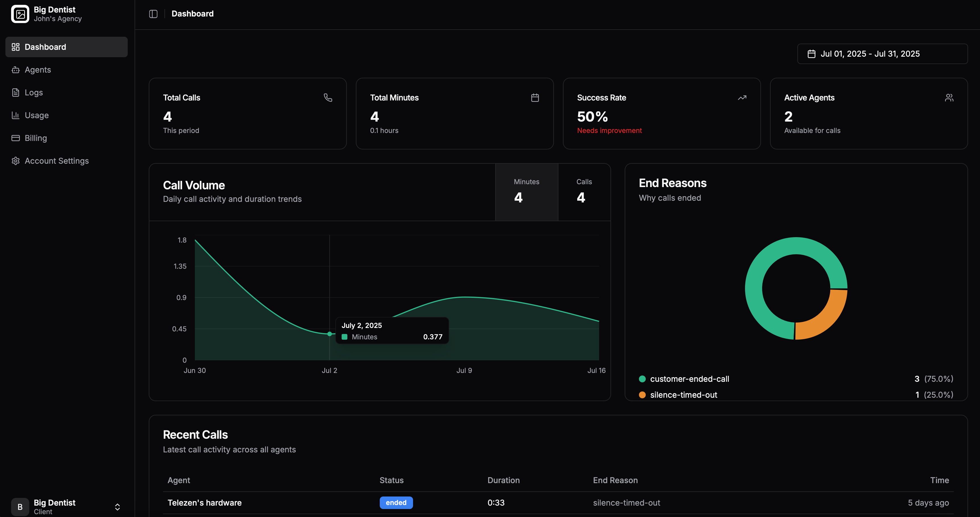Switch chart to Minutes view
980x517 pixels.
(x=527, y=192)
